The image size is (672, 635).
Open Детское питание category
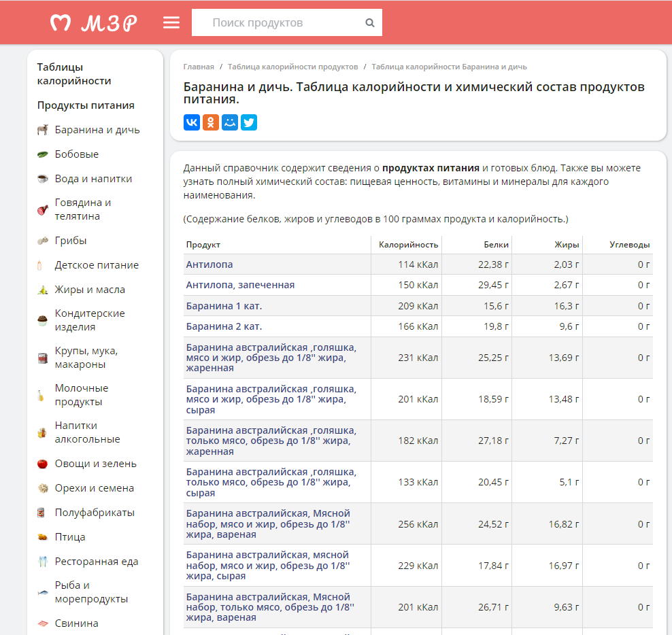pyautogui.click(x=97, y=265)
